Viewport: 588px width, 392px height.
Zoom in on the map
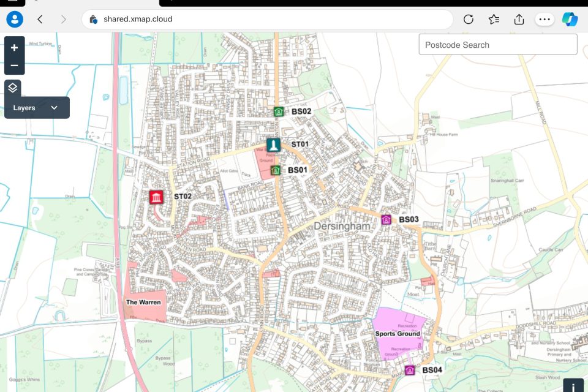(x=14, y=48)
